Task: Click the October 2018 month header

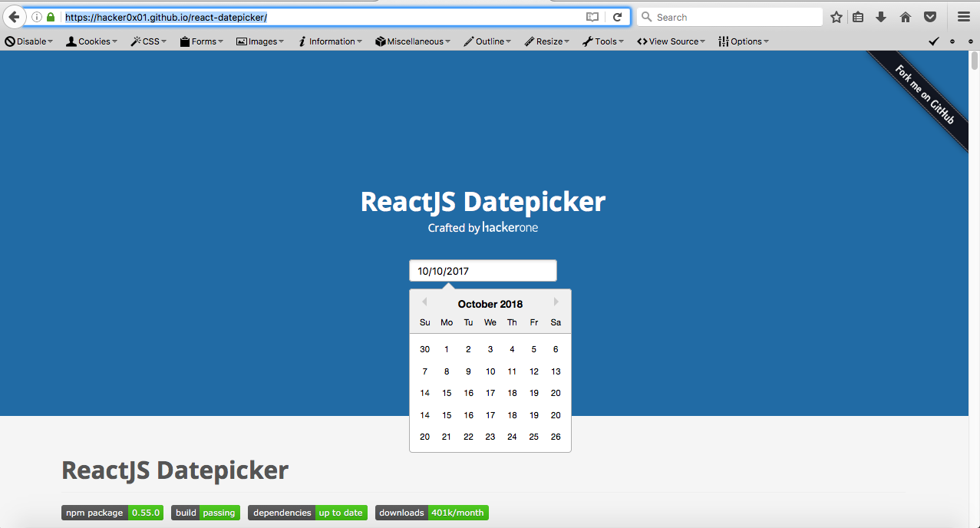Action: coord(490,304)
